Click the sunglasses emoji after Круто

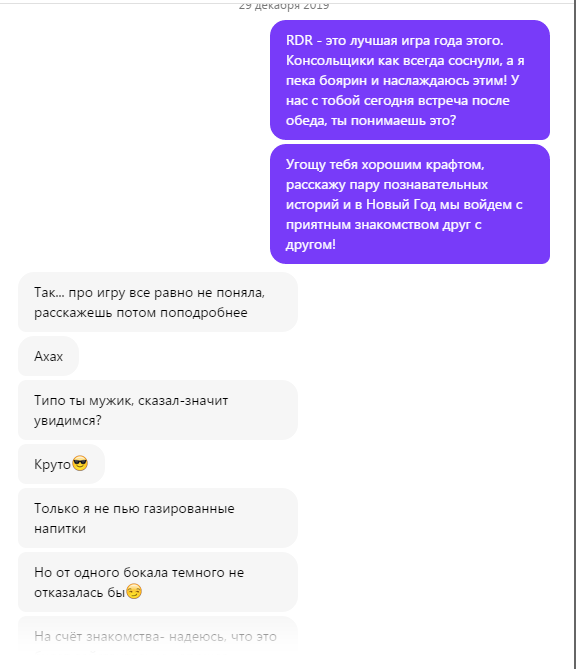(80, 463)
